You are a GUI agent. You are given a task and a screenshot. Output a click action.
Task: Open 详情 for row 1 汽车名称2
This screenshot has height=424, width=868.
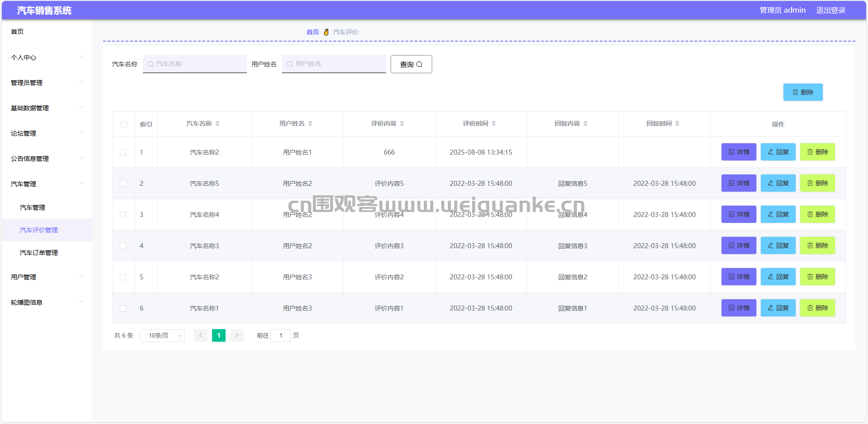point(739,152)
